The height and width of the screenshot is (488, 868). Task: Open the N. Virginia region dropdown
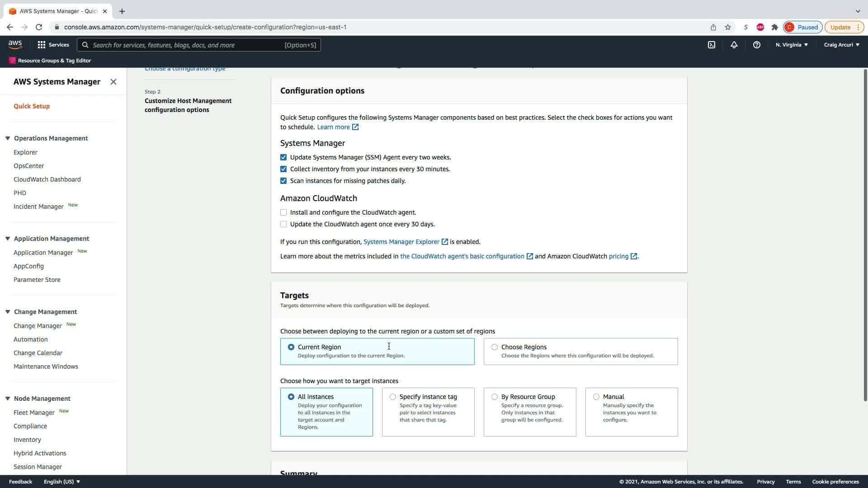792,45
